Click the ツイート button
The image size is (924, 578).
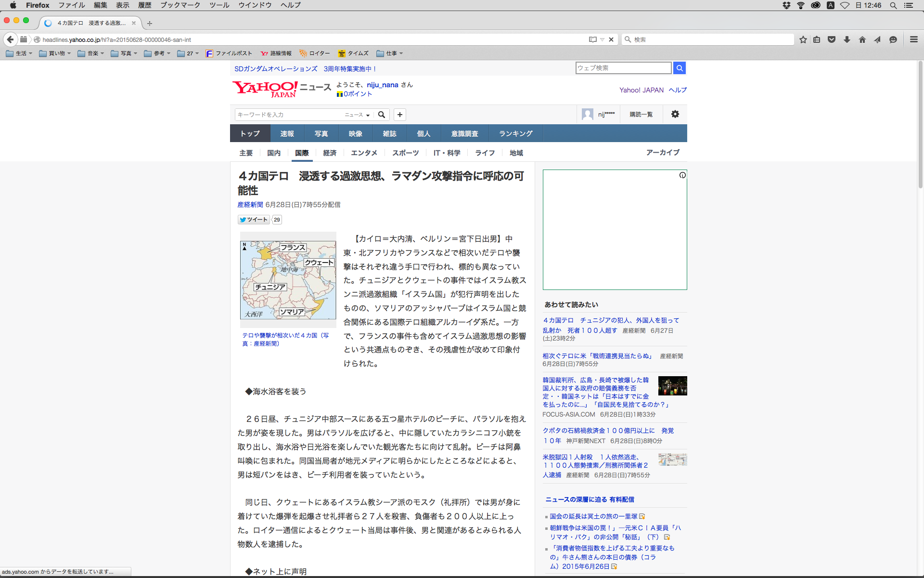point(254,220)
